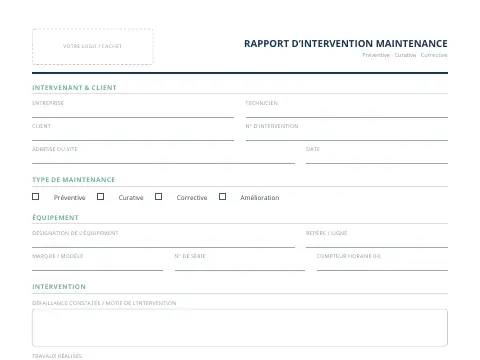Image resolution: width=480 pixels, height=360 pixels.
Task: Click the Défaillance constatée text box
Action: click(x=240, y=328)
